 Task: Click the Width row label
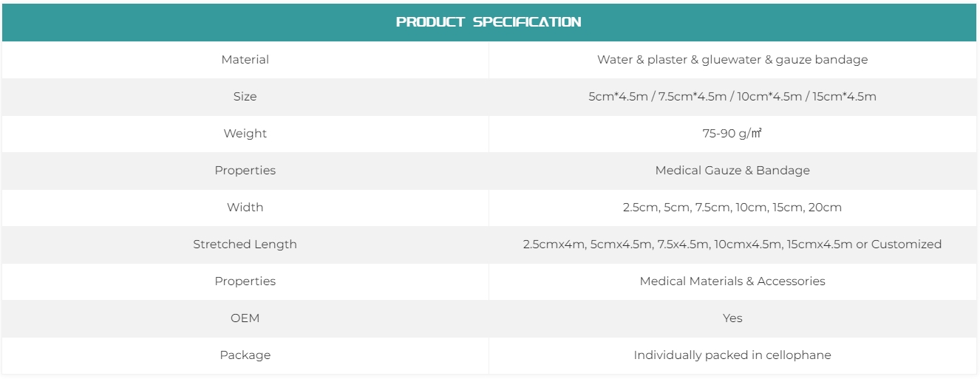coord(245,208)
